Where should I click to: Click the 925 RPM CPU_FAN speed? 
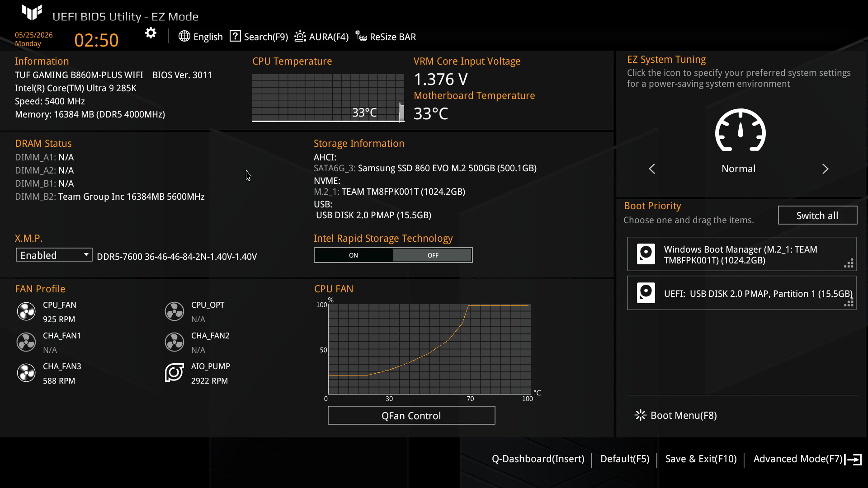(x=59, y=319)
